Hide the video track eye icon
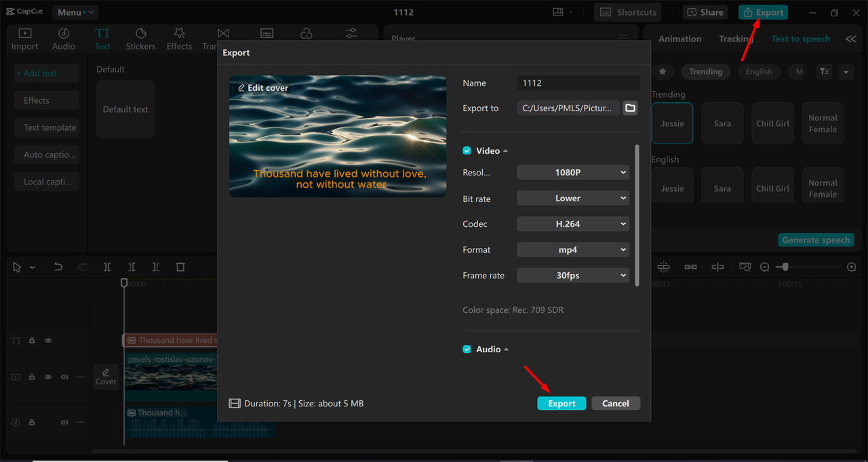 click(x=48, y=377)
